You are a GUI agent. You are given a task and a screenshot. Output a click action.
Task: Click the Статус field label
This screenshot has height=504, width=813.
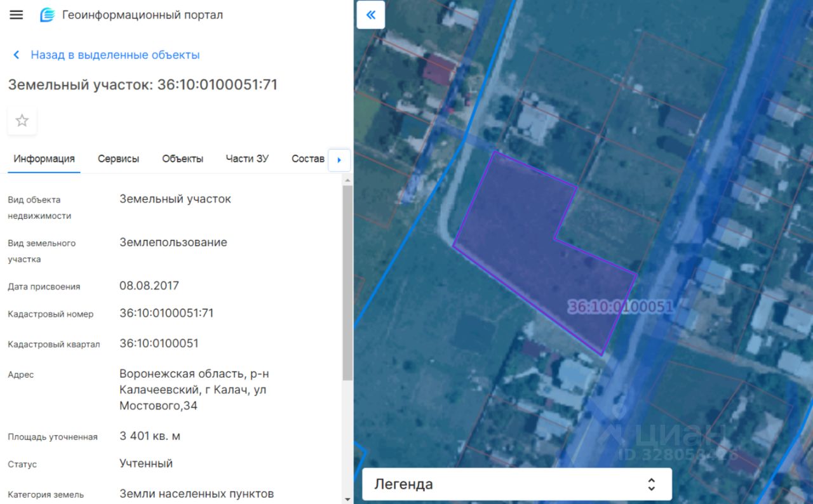pyautogui.click(x=22, y=465)
